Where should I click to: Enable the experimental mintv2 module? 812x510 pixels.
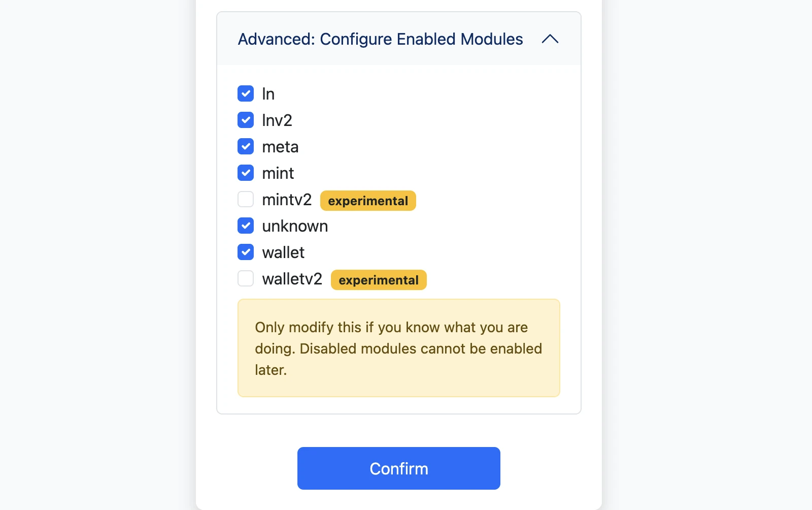246,199
